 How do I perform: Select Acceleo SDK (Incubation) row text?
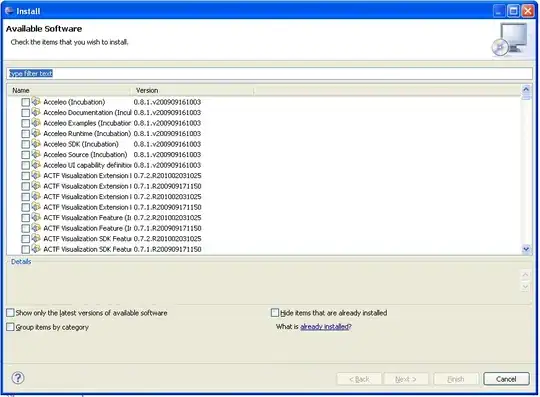coord(81,144)
